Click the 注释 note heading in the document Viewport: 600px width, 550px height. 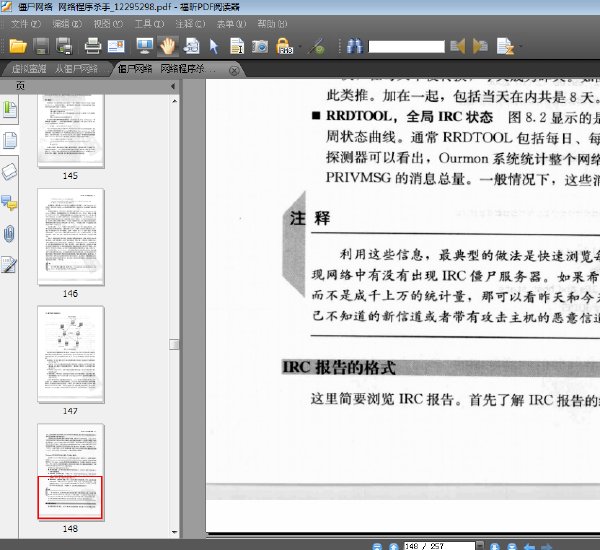(x=310, y=218)
